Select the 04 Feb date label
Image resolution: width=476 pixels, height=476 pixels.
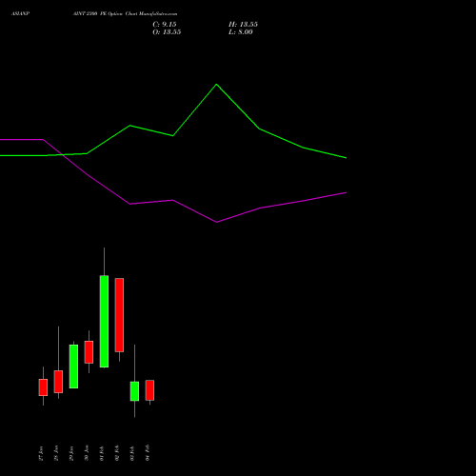tap(148, 453)
